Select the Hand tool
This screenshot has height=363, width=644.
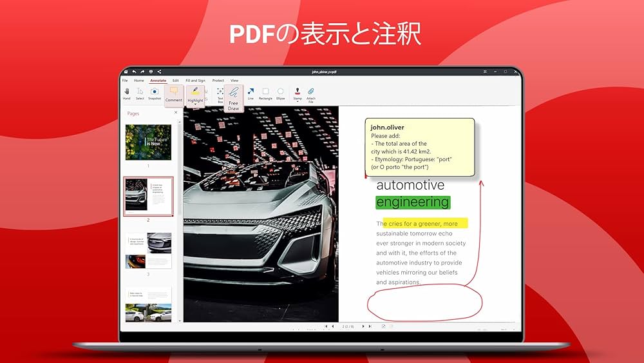click(127, 93)
